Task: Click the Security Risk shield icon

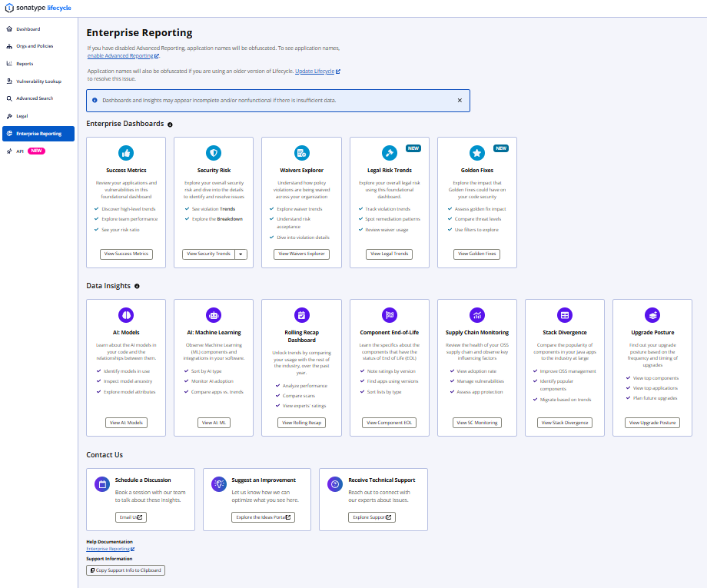Action: [214, 153]
